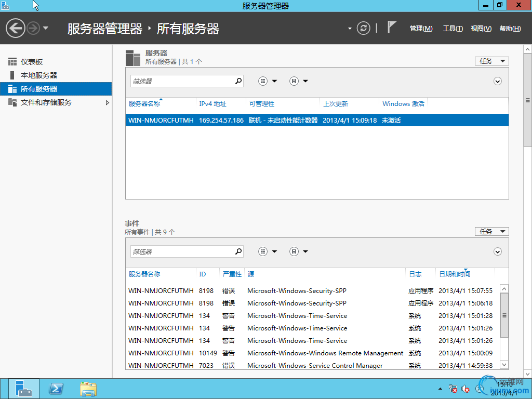Screen dimensions: 532x399
Task: Click the 未激活 activation status
Action: click(x=391, y=120)
